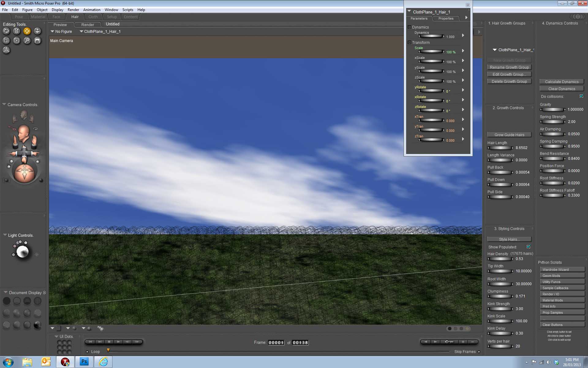Select the Rotate editing tool

[6, 31]
